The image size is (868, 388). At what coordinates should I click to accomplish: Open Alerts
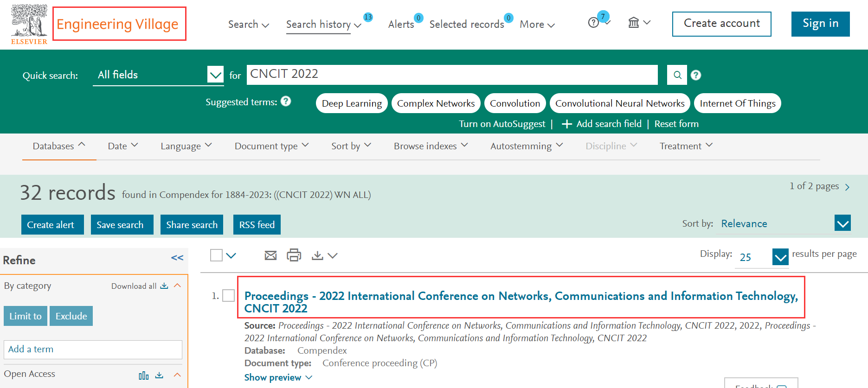click(401, 24)
